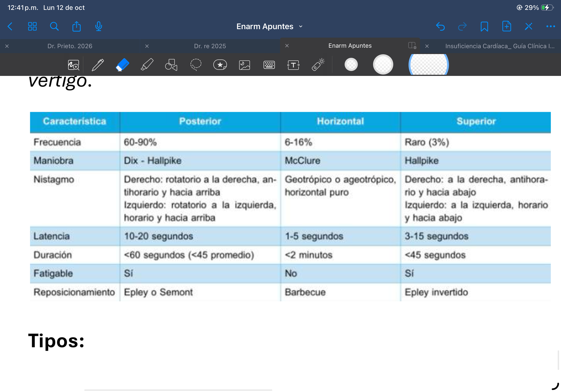Choose the medium eraser size
Screen dimensions: 561x392
[x=383, y=65]
